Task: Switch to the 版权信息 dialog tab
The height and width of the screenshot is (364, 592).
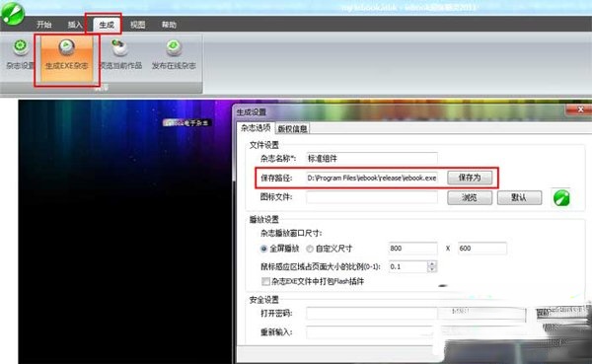Action: [x=293, y=129]
